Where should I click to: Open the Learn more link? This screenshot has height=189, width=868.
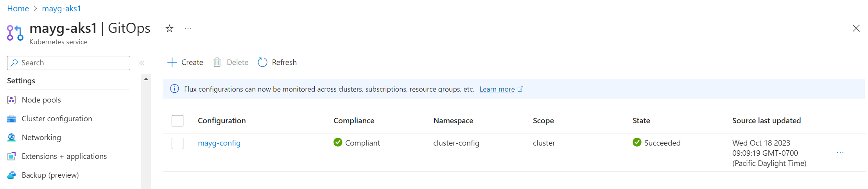pos(497,89)
